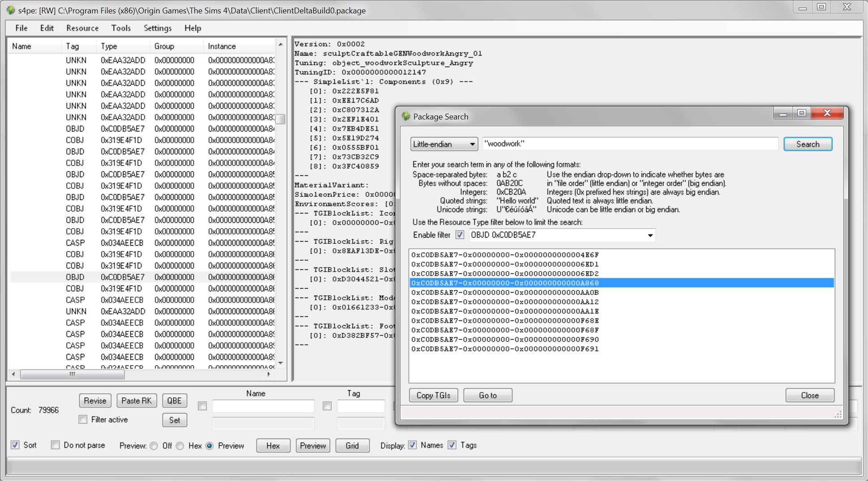Select search result ending in AA12
This screenshot has height=481, width=868.
[621, 302]
